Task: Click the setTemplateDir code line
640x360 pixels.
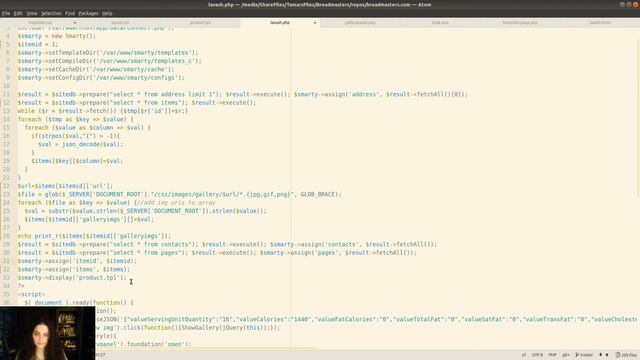Action: coord(108,53)
